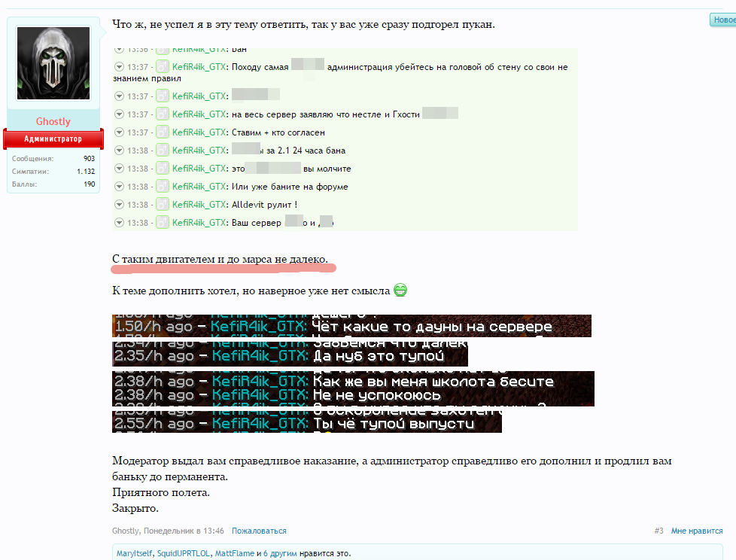Show the '6 другим' likers list

pos(280,553)
